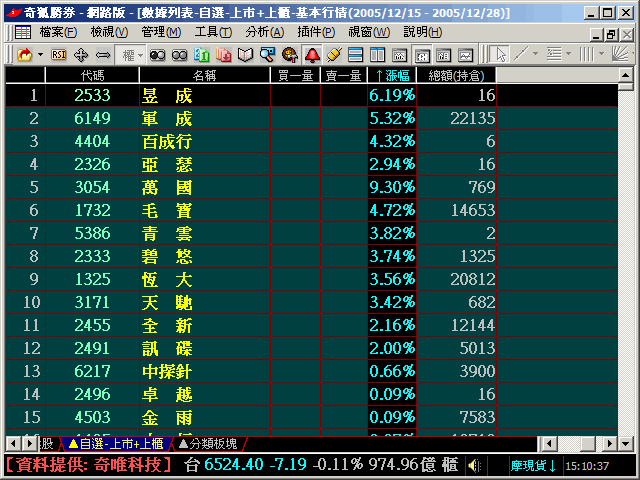Click the horizontal scrollbar left arrow

[x=548, y=443]
